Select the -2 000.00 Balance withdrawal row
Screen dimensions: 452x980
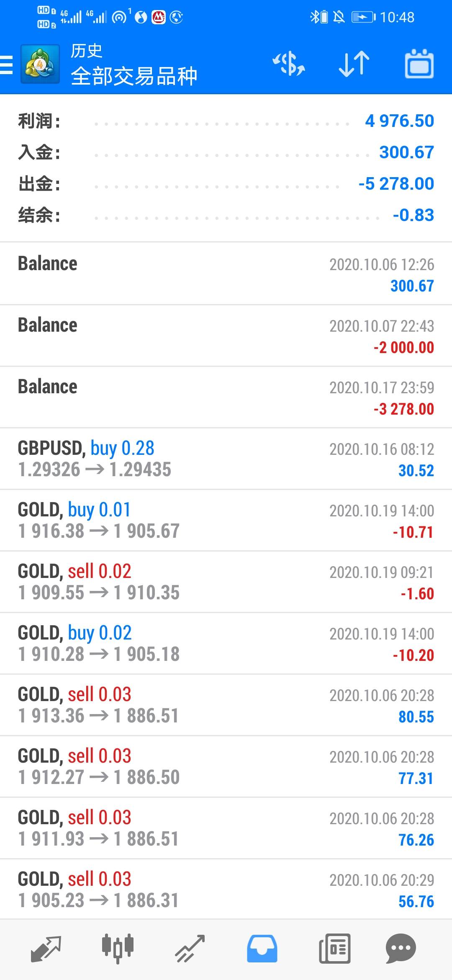pyautogui.click(x=226, y=336)
